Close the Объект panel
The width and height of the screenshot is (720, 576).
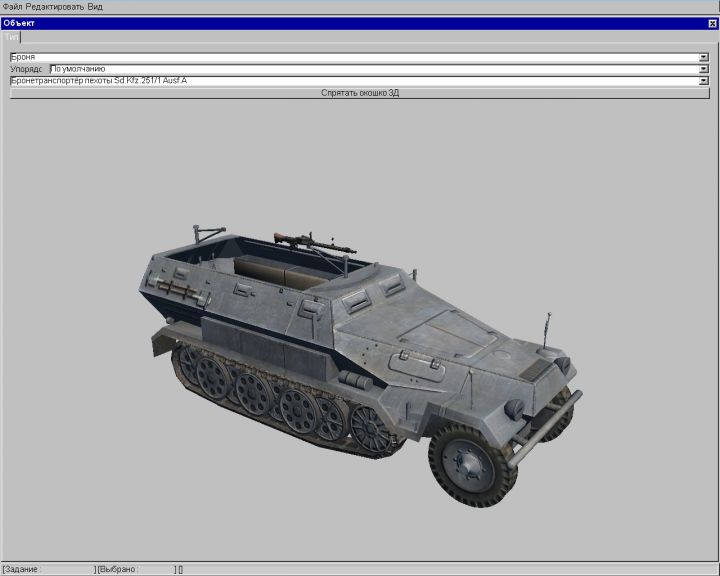coord(712,22)
